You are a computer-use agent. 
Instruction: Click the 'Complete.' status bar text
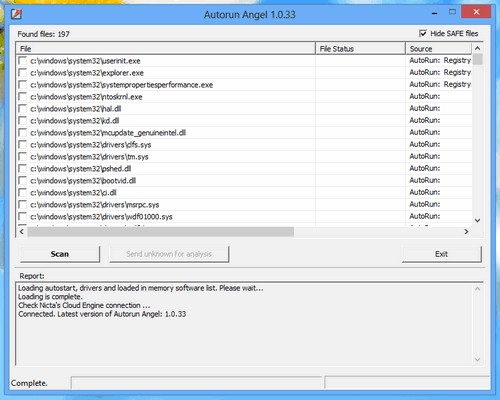tap(29, 383)
